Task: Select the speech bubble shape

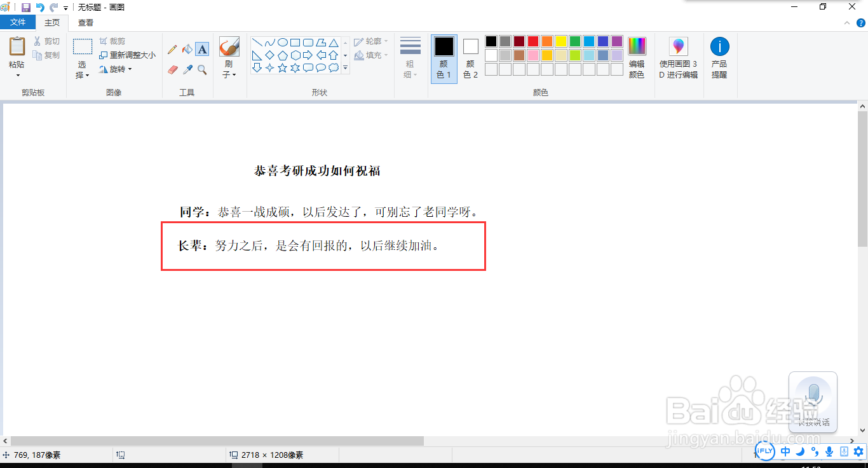Action: pyautogui.click(x=309, y=66)
